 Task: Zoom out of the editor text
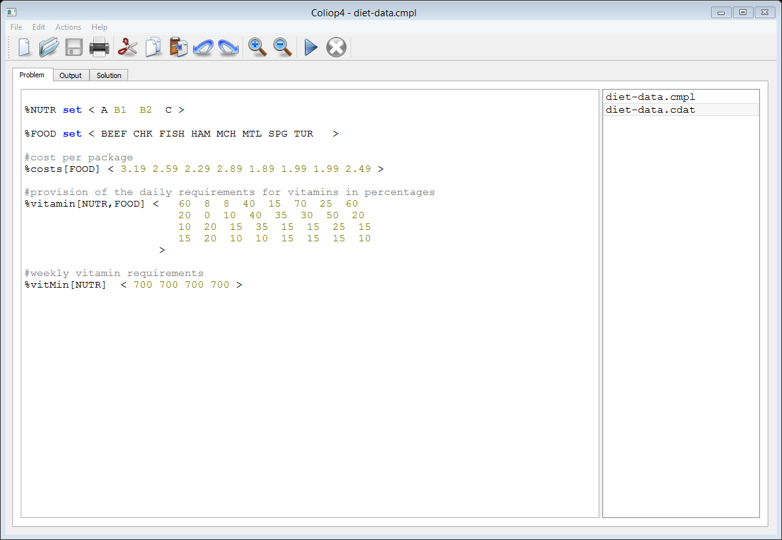pyautogui.click(x=283, y=47)
